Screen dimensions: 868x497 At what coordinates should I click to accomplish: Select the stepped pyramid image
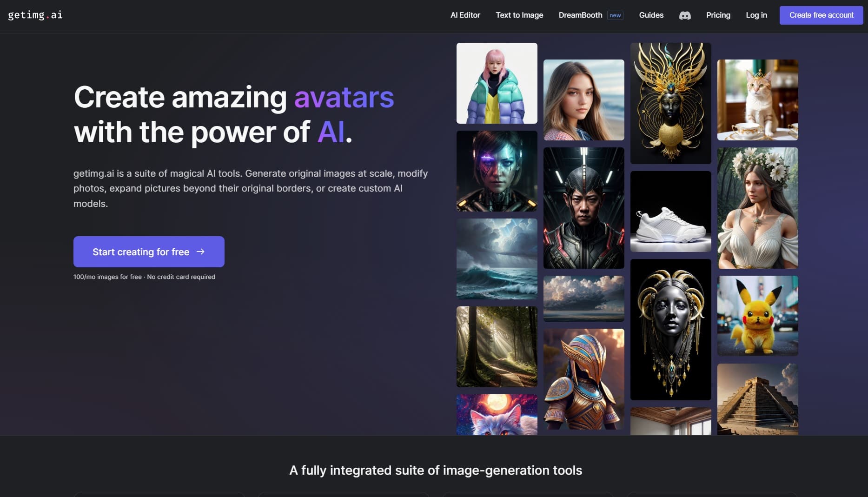757,399
